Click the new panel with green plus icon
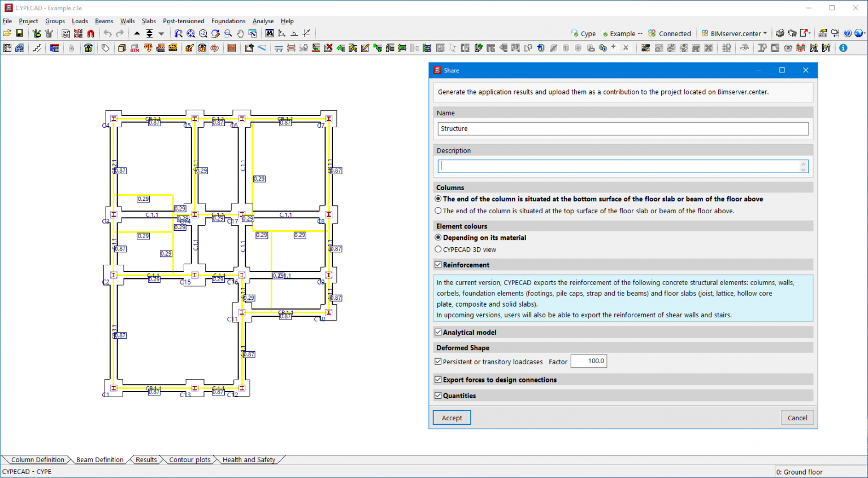 point(249,48)
